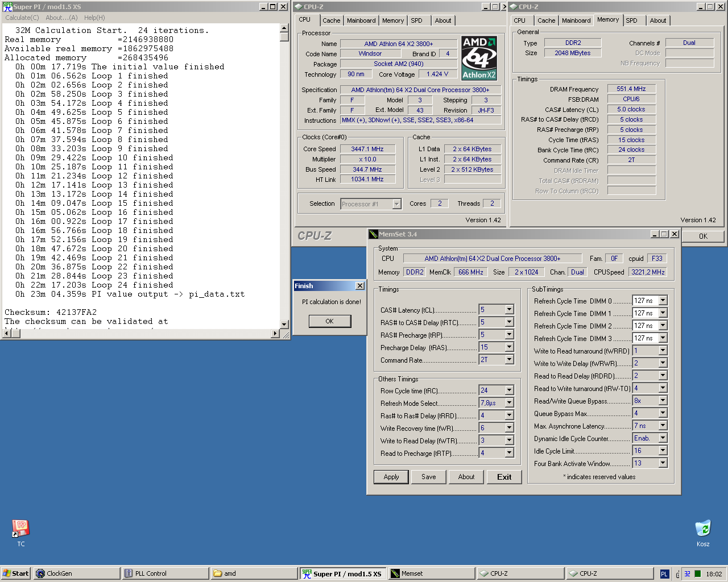This screenshot has width=728, height=582.
Task: Open Processor #1 selection dropdown
Action: tap(396, 204)
